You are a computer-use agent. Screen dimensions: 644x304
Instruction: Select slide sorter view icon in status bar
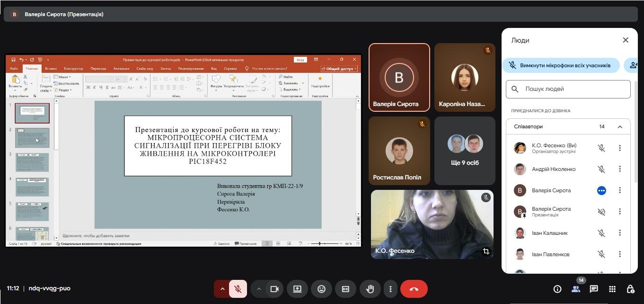[x=278, y=243]
